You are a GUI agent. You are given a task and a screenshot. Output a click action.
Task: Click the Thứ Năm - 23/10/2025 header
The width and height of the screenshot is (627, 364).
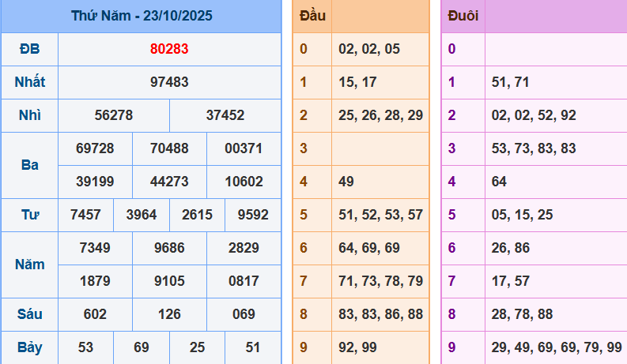tap(141, 16)
